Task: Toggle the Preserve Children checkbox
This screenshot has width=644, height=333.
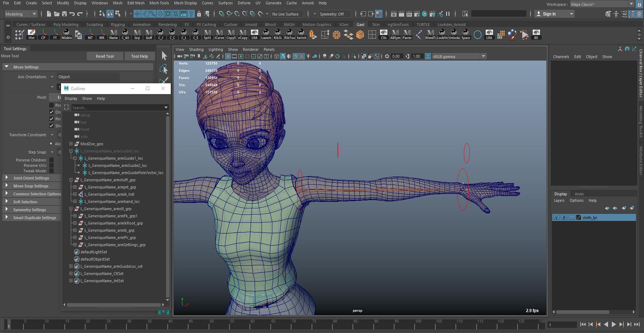Action: tap(51, 160)
